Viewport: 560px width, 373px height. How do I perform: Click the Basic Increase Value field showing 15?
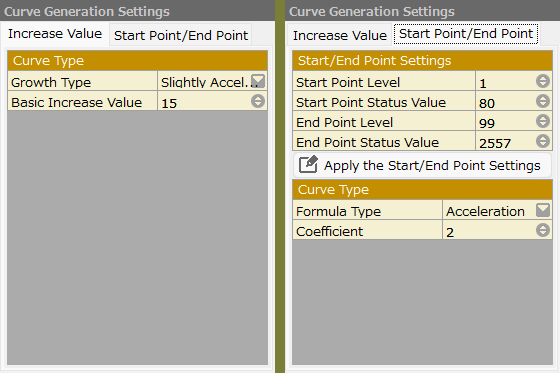tap(212, 101)
